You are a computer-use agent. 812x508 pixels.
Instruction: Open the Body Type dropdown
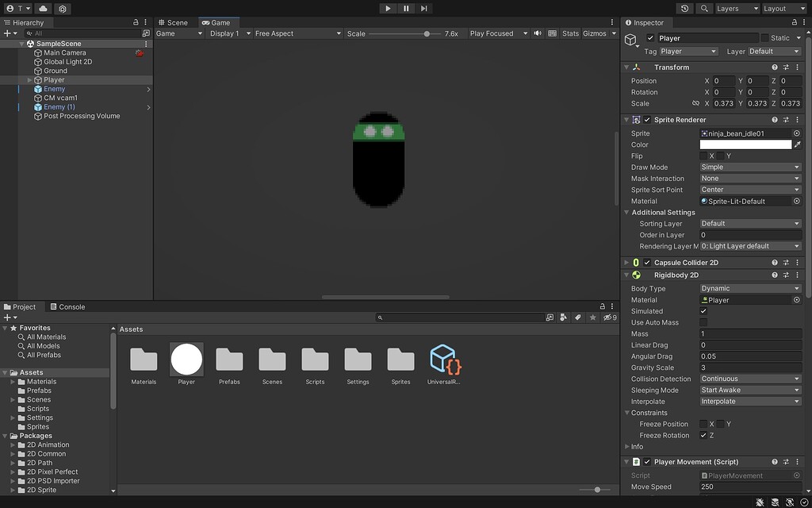tap(749, 288)
